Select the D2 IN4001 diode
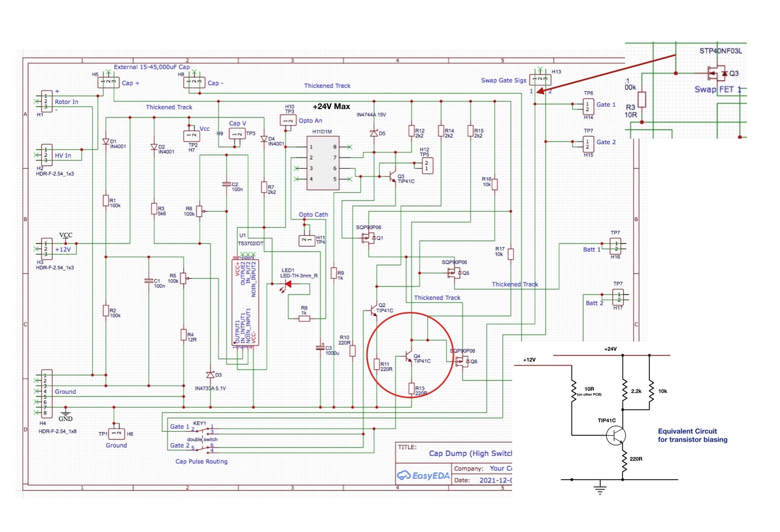Screen dimensions: 780x532 154,147
